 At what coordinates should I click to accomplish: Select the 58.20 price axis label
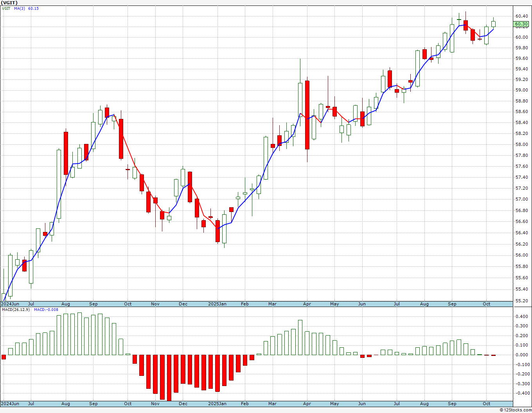(x=521, y=134)
